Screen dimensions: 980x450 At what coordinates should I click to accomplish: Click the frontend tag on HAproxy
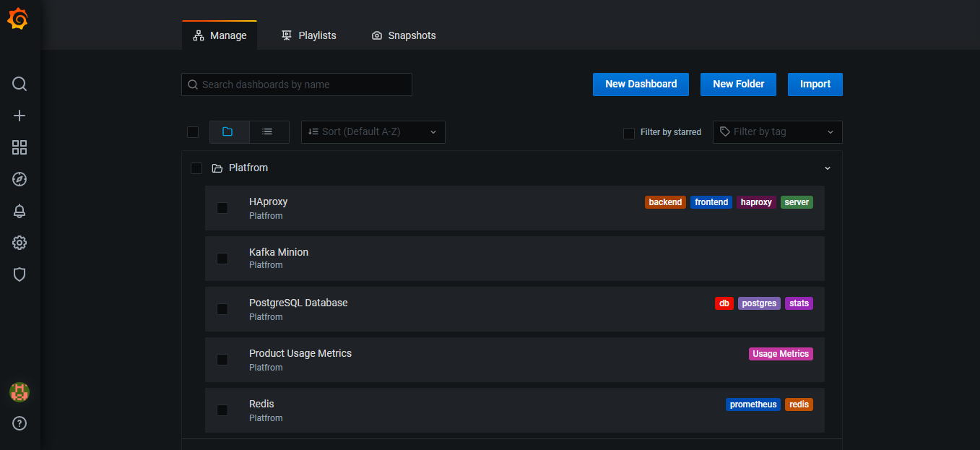pos(711,202)
